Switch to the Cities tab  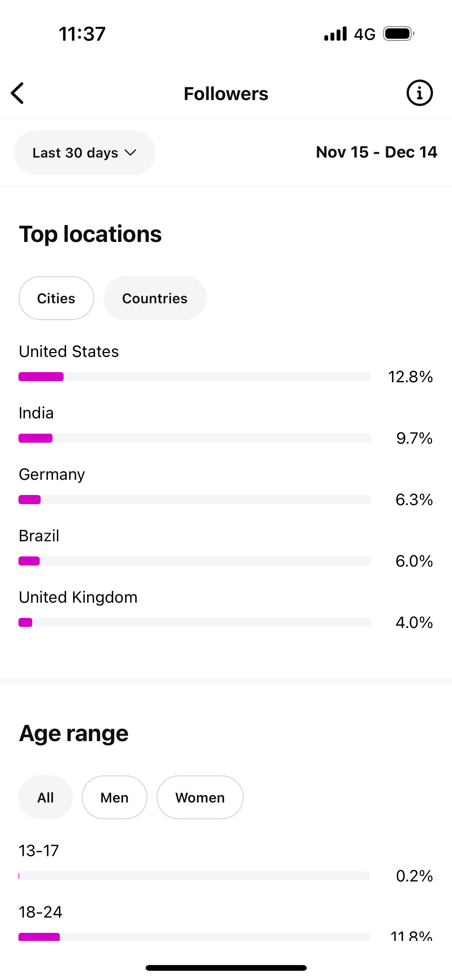(x=56, y=298)
